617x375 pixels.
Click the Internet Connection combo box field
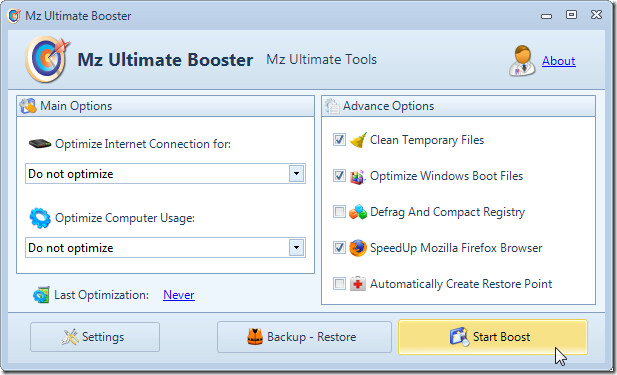pyautogui.click(x=165, y=174)
